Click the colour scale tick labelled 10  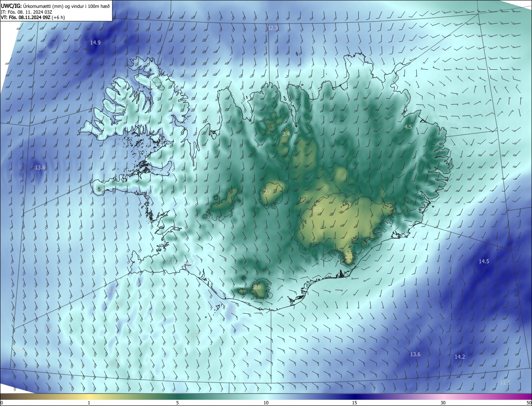tap(266, 403)
